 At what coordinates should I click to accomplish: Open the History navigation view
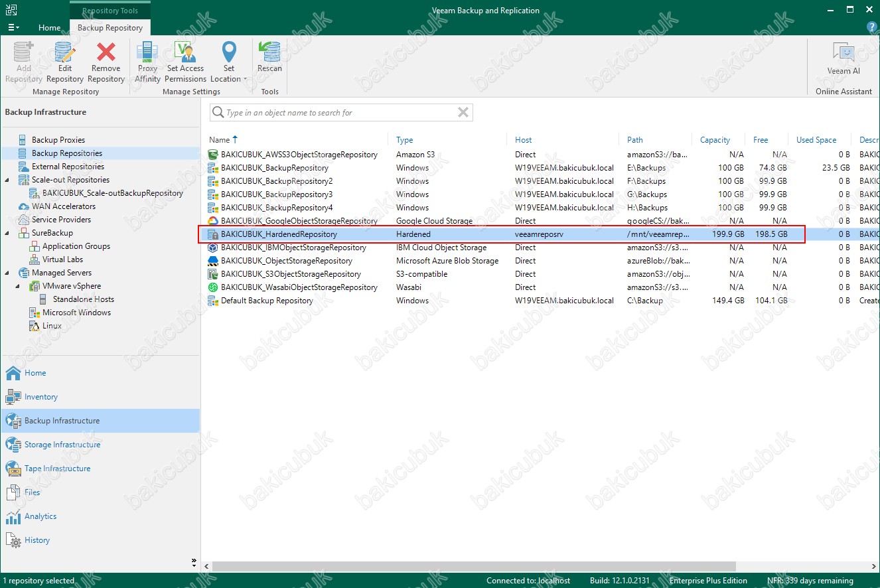click(x=100, y=540)
